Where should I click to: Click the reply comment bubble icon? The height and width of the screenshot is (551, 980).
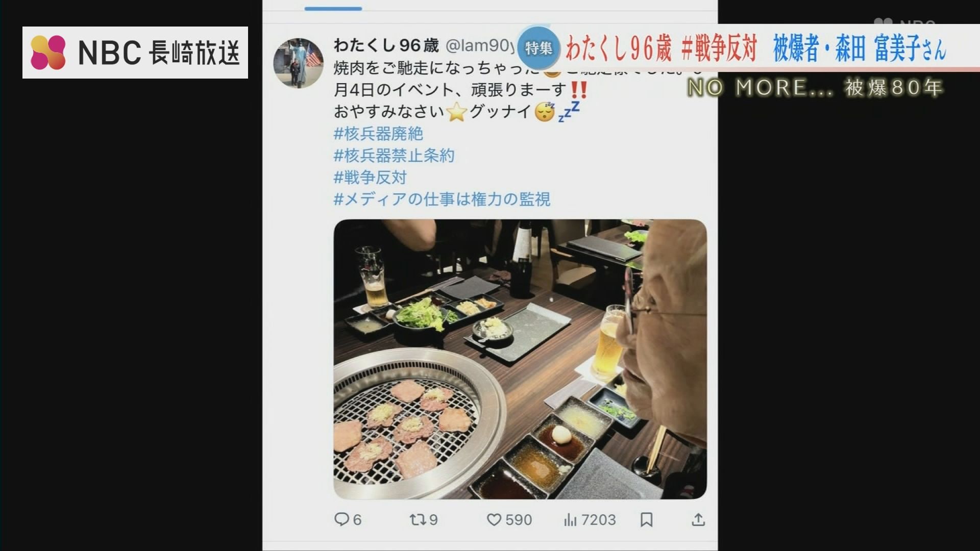(x=341, y=519)
